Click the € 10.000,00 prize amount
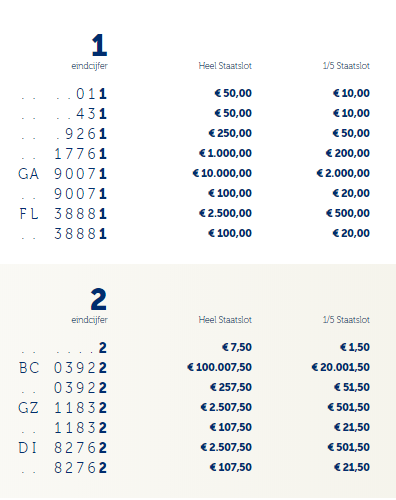 pos(222,173)
